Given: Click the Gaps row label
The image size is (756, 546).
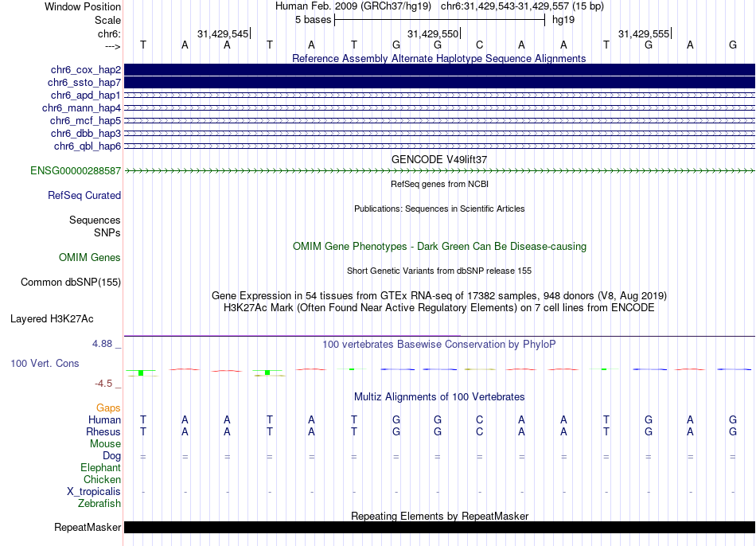Looking at the screenshot, I should (x=108, y=408).
